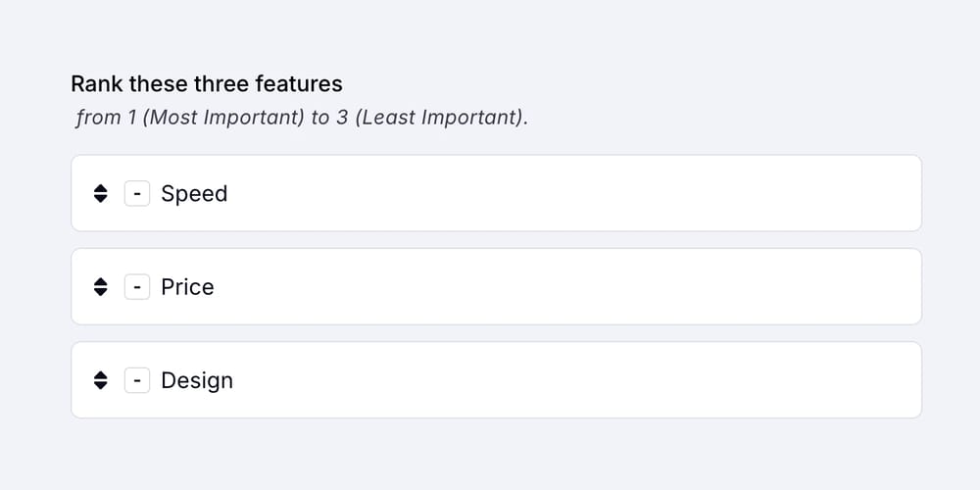Click the up arrow beside Design
The image size is (980, 490).
click(100, 375)
